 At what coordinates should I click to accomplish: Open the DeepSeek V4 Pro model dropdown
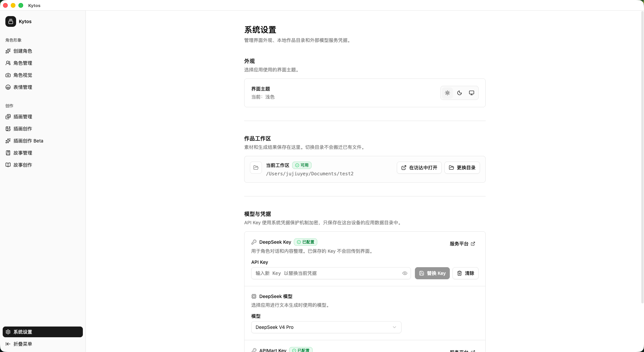pos(326,327)
